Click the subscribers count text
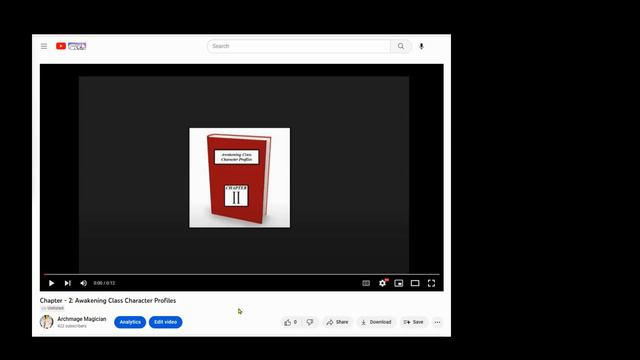The width and height of the screenshot is (640, 360). pyautogui.click(x=72, y=326)
